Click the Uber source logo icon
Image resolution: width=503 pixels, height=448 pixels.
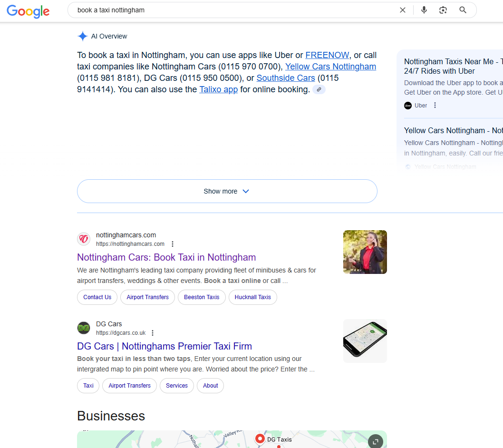[408, 105]
